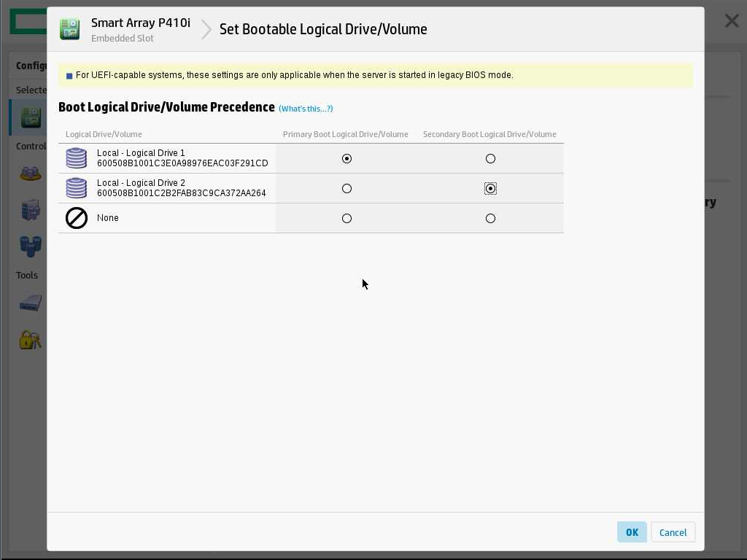
Task: Open the gold-base drive stack icon in the sidebar
Action: point(31,174)
